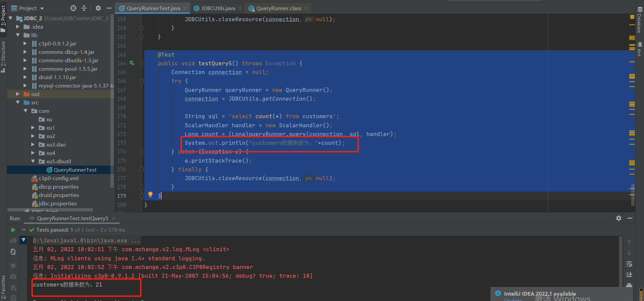Screen dimensions: 644x301
Task: Toggle auto-test rerun icon
Action: coord(13,252)
